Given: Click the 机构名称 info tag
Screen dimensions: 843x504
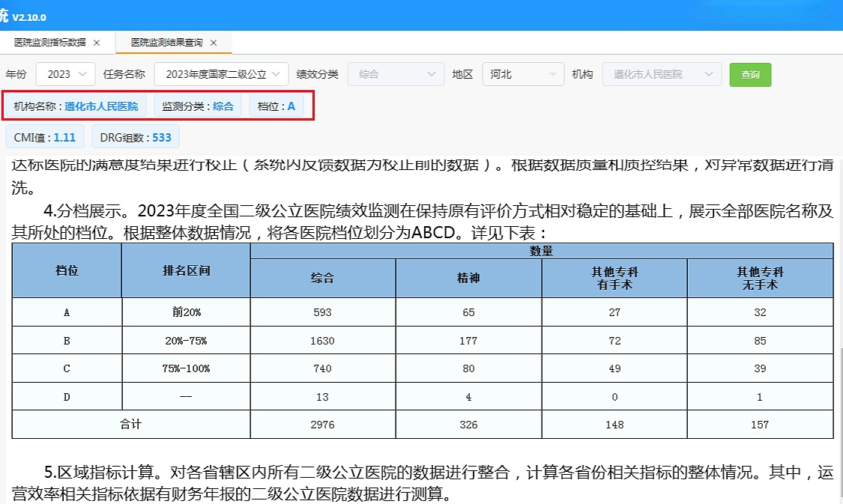Looking at the screenshot, I should click(x=76, y=106).
